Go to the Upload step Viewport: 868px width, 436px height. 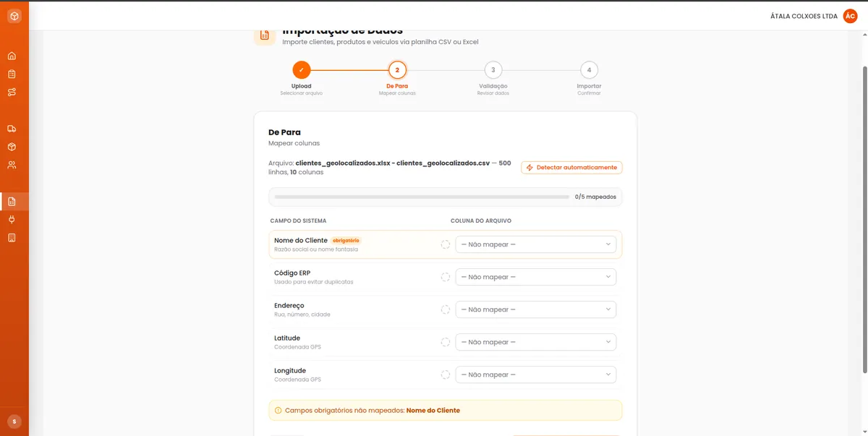click(x=302, y=70)
